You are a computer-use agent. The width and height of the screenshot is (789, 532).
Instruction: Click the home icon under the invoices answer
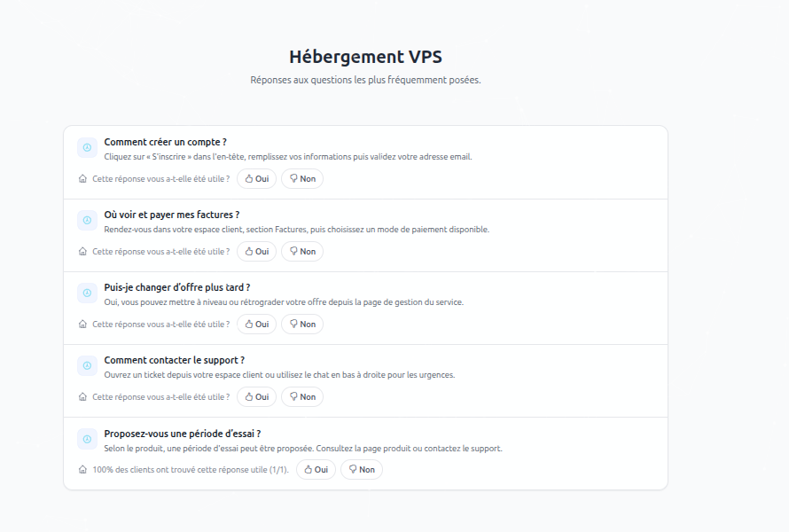point(82,252)
